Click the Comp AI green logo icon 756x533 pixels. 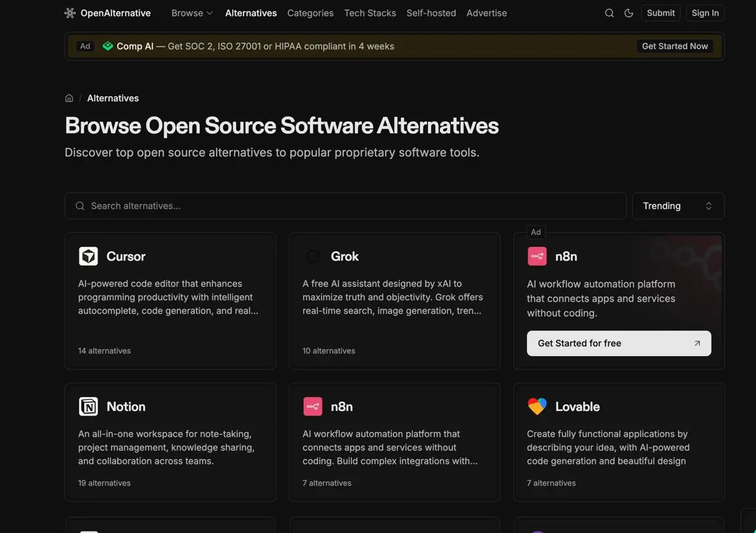pyautogui.click(x=108, y=46)
